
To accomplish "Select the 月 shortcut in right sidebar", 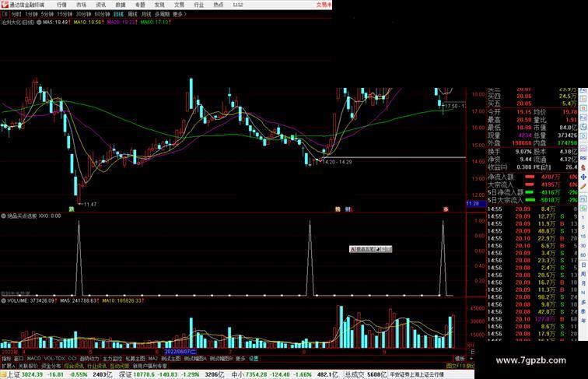I will pyautogui.click(x=583, y=284).
